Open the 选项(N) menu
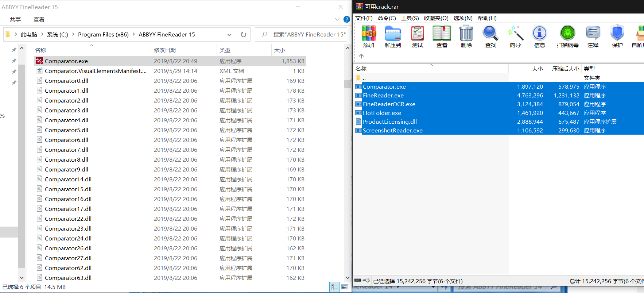The height and width of the screenshot is (293, 644). click(463, 18)
